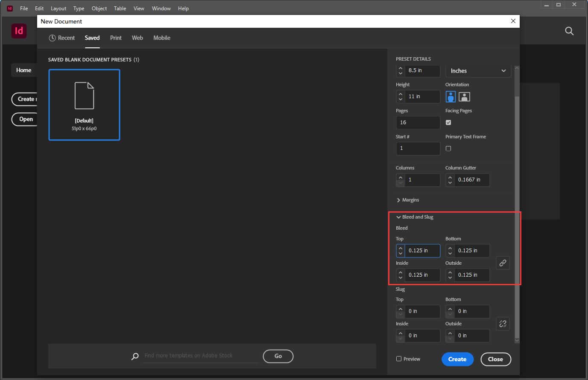Click the small InDesign app icon in title bar

coord(10,8)
